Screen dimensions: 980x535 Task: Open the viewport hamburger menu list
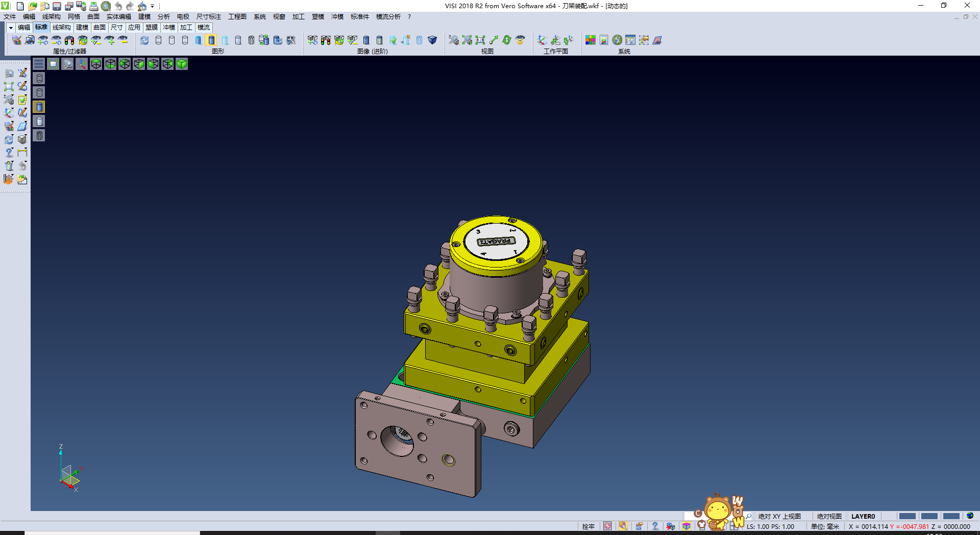tap(39, 64)
